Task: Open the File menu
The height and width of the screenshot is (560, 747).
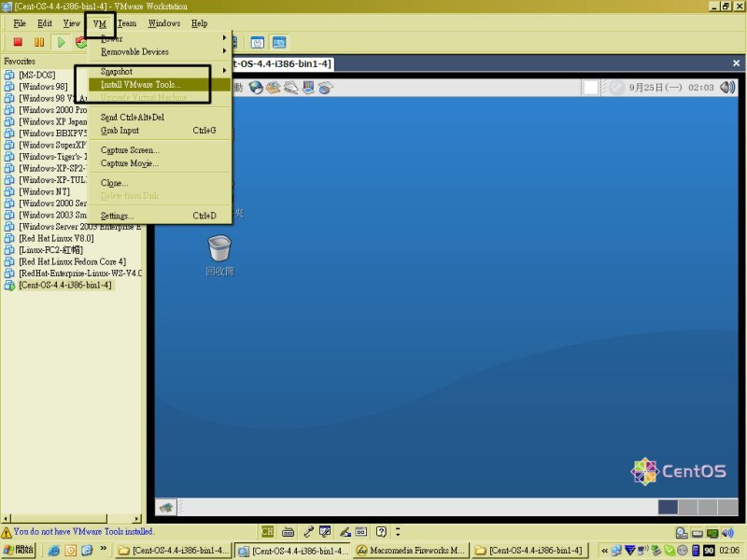Action: pyautogui.click(x=20, y=23)
